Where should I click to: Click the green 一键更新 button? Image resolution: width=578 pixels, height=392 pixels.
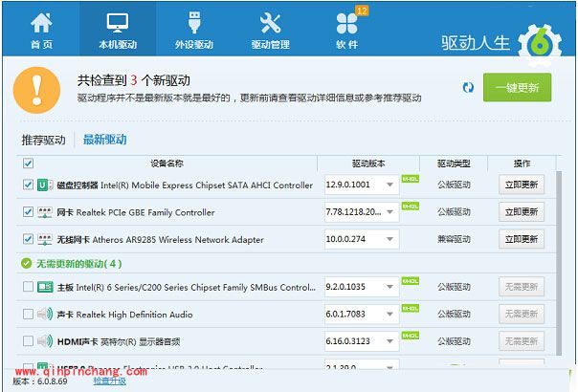(x=517, y=87)
